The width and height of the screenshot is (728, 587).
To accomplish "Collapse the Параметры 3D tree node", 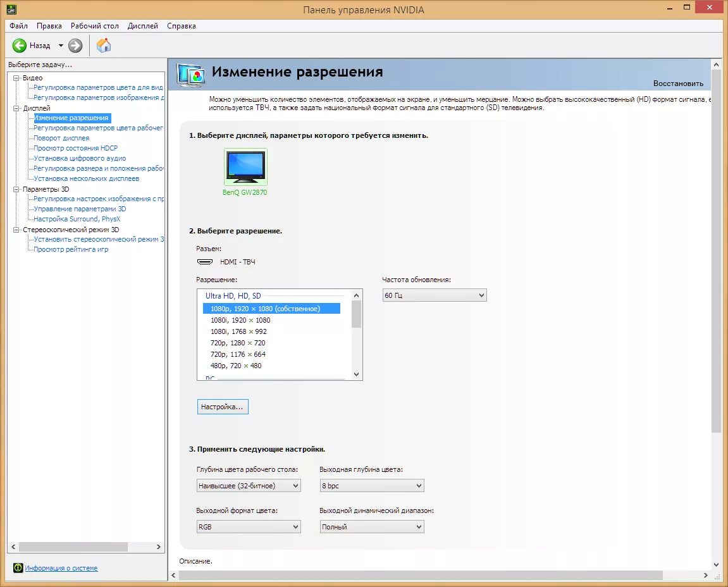I will point(16,189).
